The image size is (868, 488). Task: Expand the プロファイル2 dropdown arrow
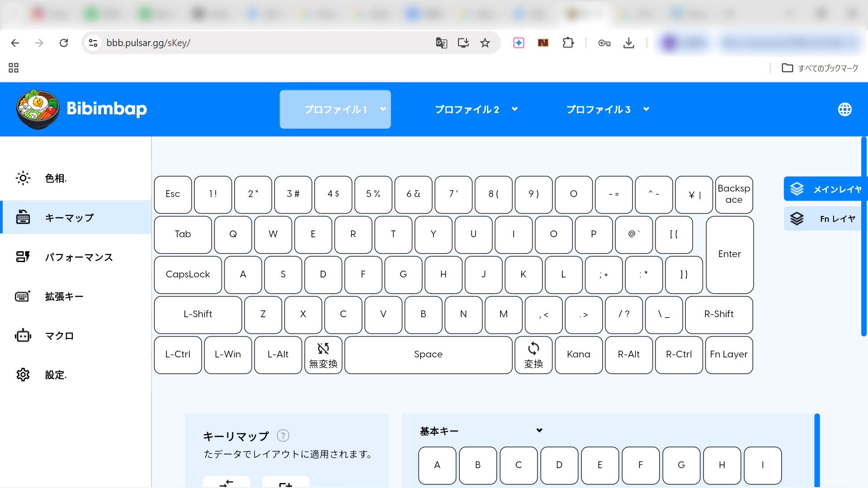[x=514, y=109]
